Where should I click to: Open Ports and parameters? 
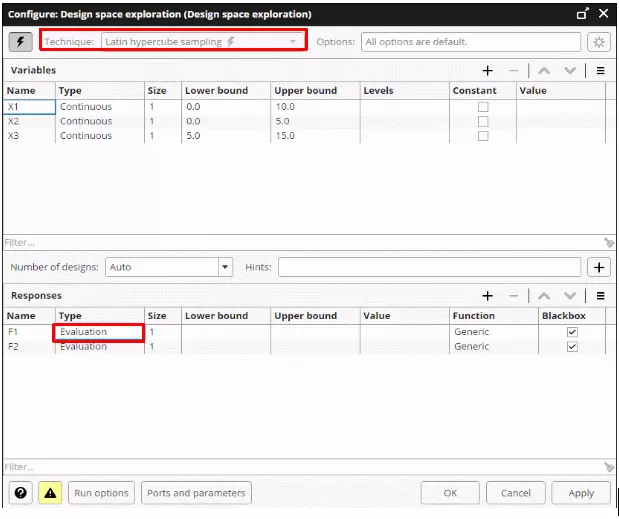(195, 493)
